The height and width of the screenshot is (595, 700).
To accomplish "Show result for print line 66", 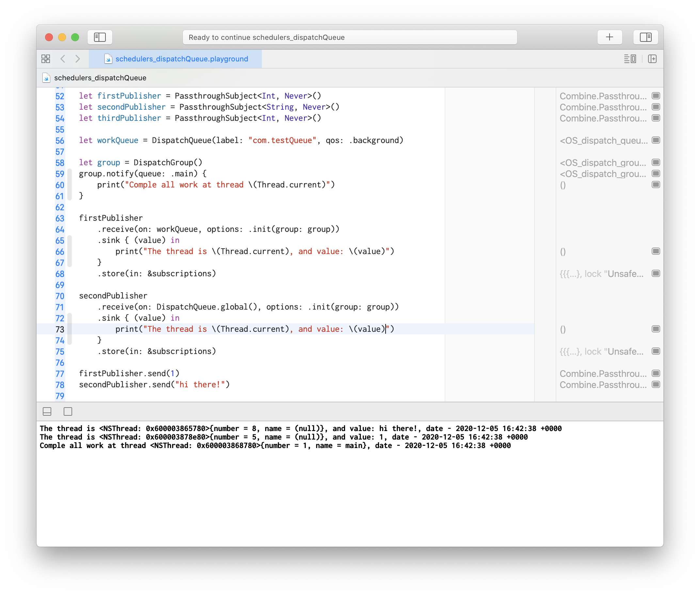I will (x=656, y=251).
